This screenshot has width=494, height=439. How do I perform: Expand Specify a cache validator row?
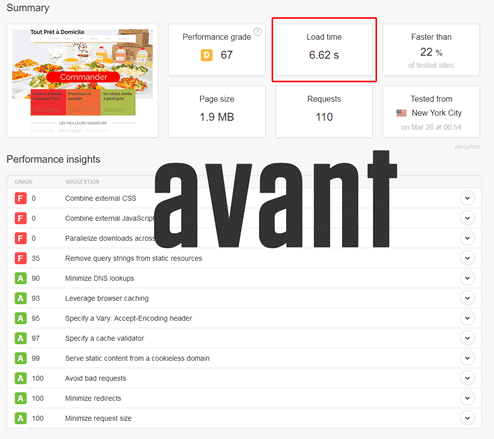point(467,338)
